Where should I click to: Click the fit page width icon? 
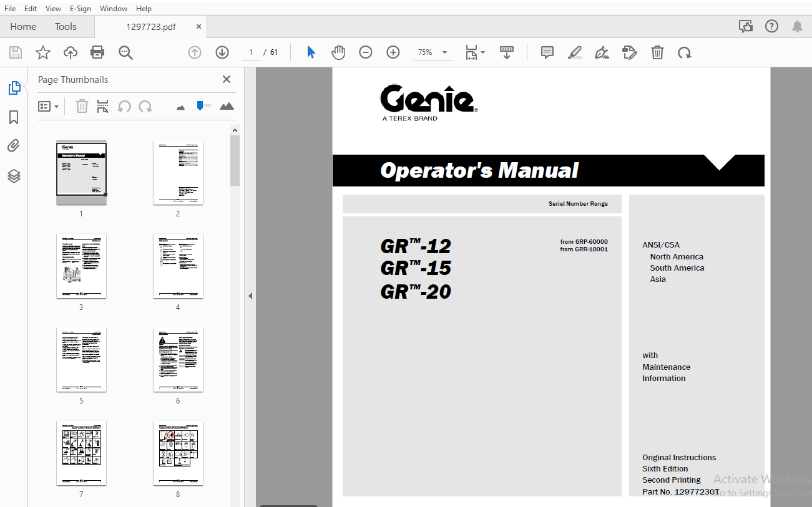coord(472,52)
